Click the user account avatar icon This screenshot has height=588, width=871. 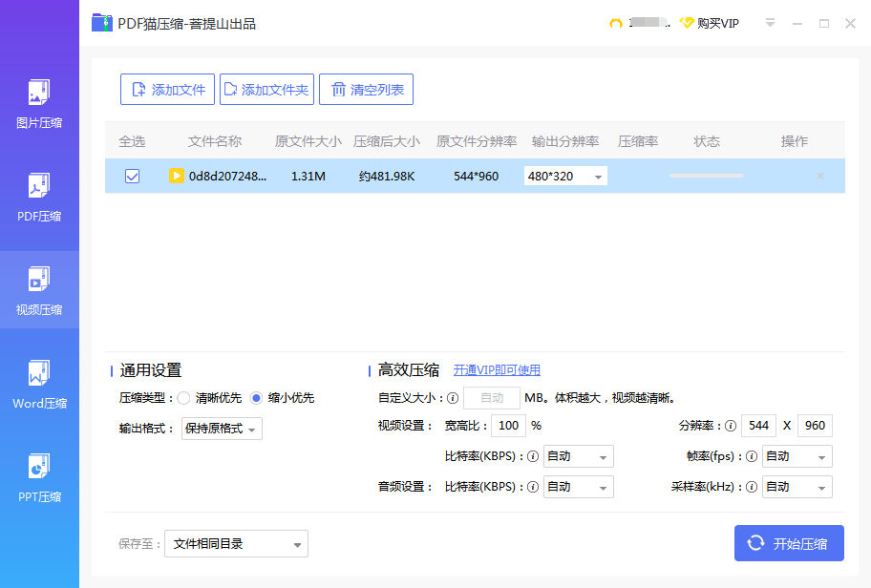click(615, 23)
